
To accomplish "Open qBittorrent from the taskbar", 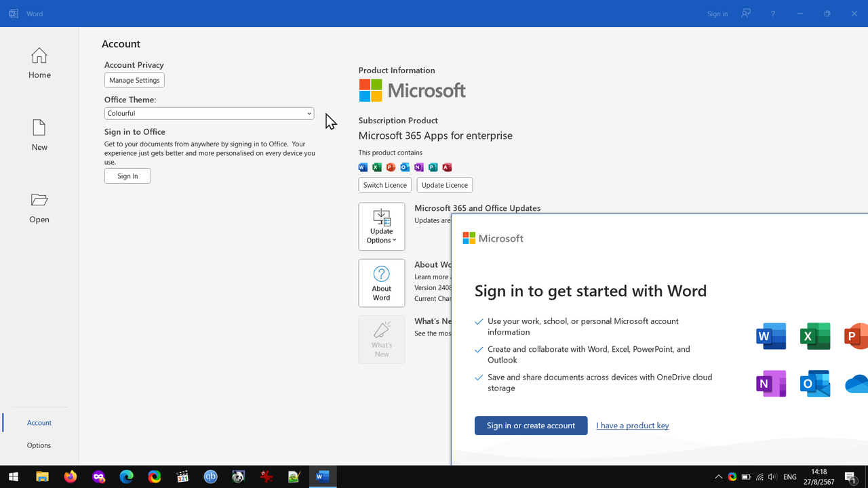I will 211,477.
